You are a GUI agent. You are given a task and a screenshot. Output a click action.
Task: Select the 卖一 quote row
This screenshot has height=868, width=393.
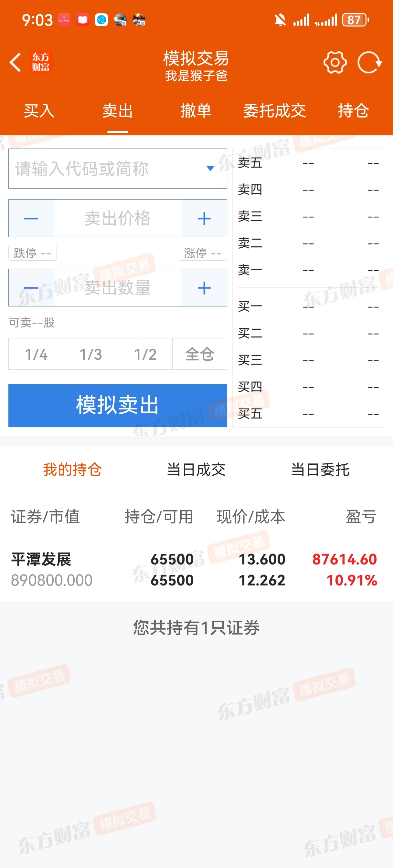pyautogui.click(x=309, y=270)
